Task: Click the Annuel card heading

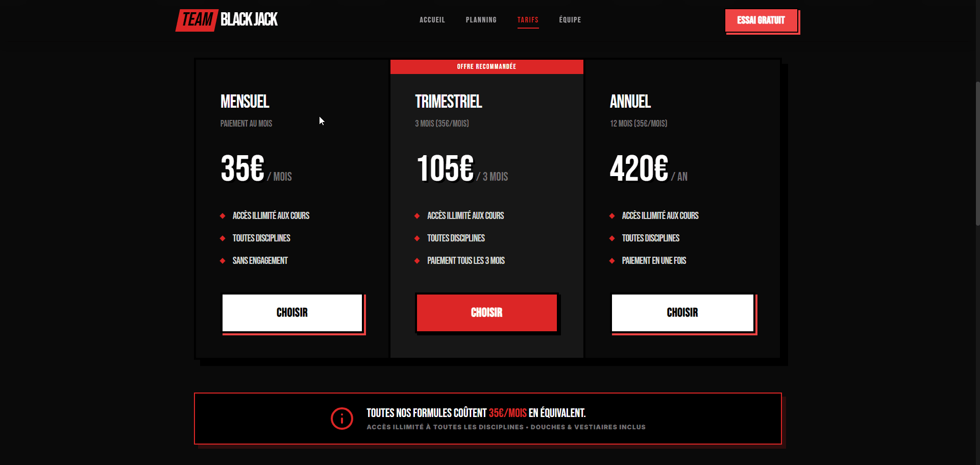Action: 630,102
